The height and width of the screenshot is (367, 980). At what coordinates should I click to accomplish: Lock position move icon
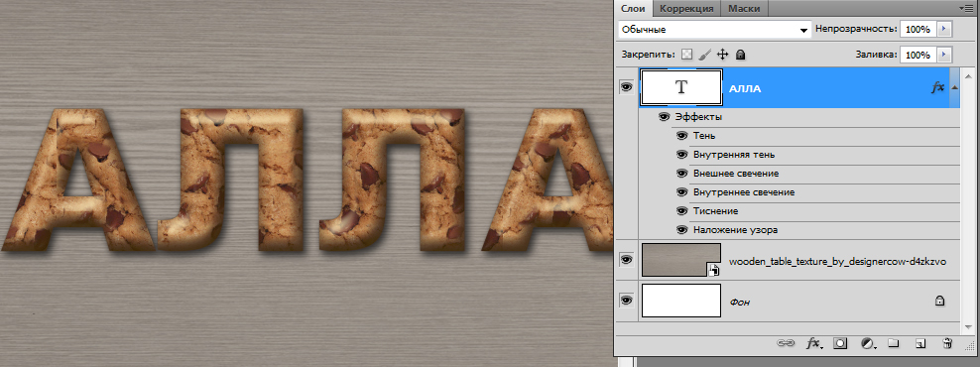[722, 55]
